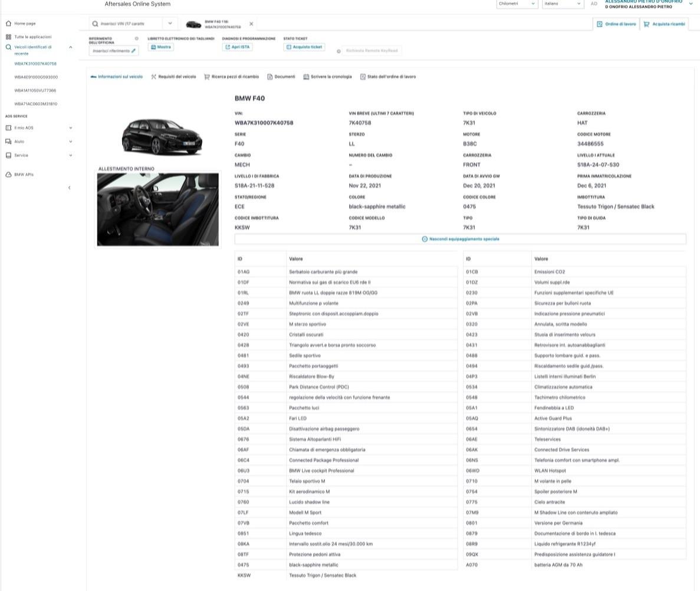This screenshot has width=700, height=591.
Task: Click Acquista ricambi button
Action: [x=664, y=24]
